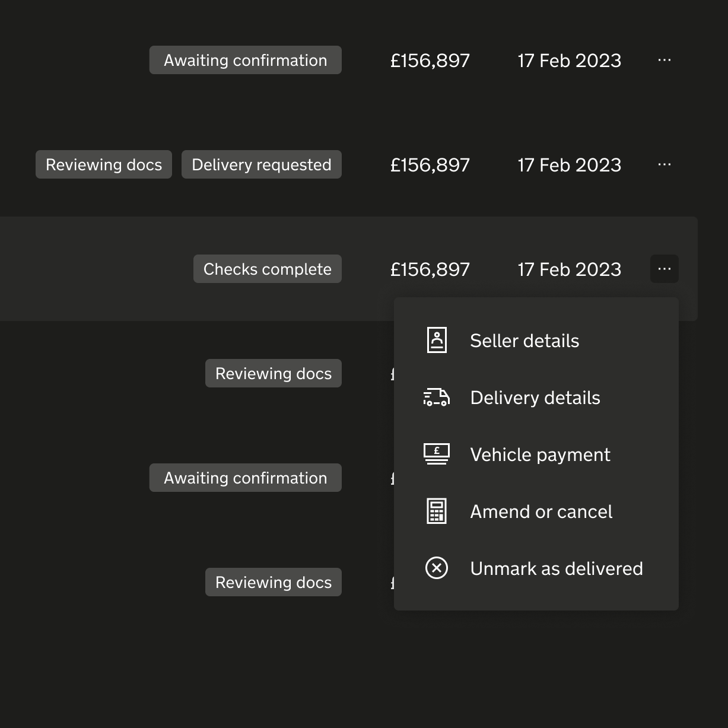Screen dimensions: 728x728
Task: Open the ellipsis menu on the top row
Action: (x=664, y=60)
